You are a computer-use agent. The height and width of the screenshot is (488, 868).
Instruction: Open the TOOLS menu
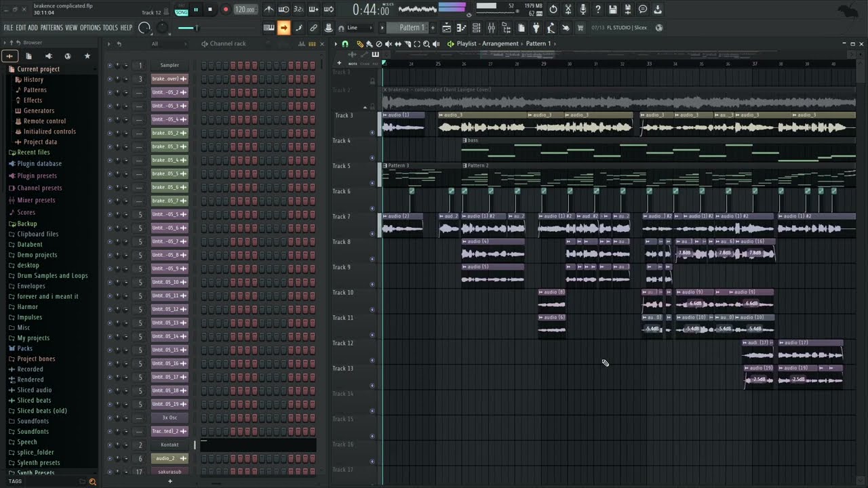pos(110,28)
